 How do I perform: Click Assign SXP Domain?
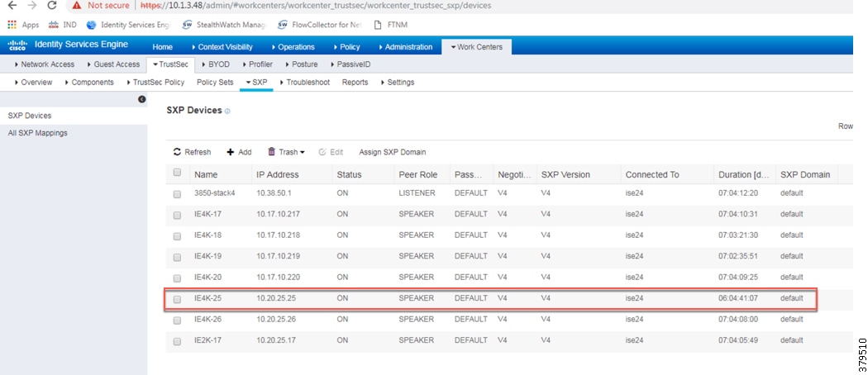[393, 152]
